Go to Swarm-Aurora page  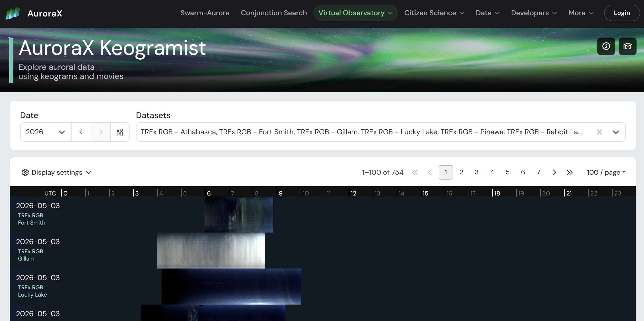tap(205, 13)
